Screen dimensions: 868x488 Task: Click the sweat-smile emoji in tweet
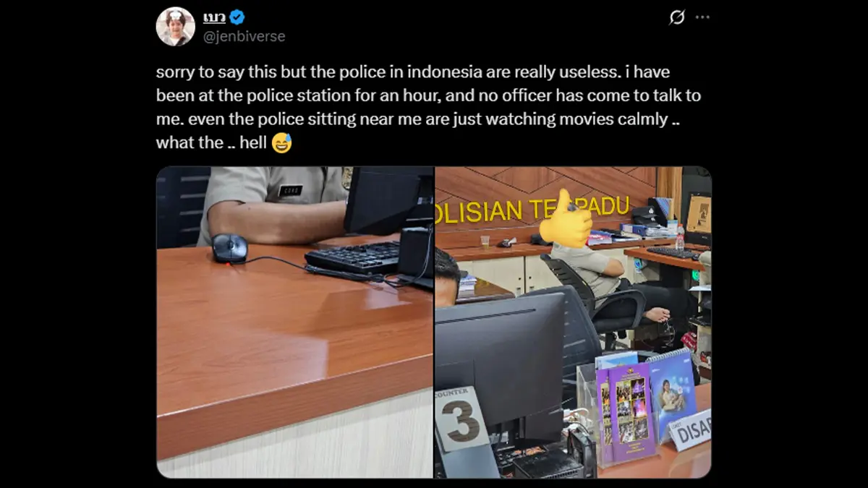281,142
